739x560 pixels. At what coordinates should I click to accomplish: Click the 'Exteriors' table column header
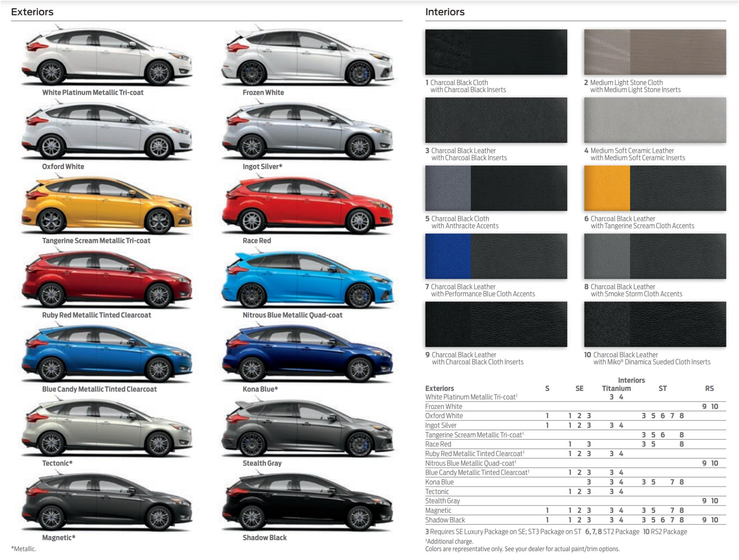pos(440,388)
